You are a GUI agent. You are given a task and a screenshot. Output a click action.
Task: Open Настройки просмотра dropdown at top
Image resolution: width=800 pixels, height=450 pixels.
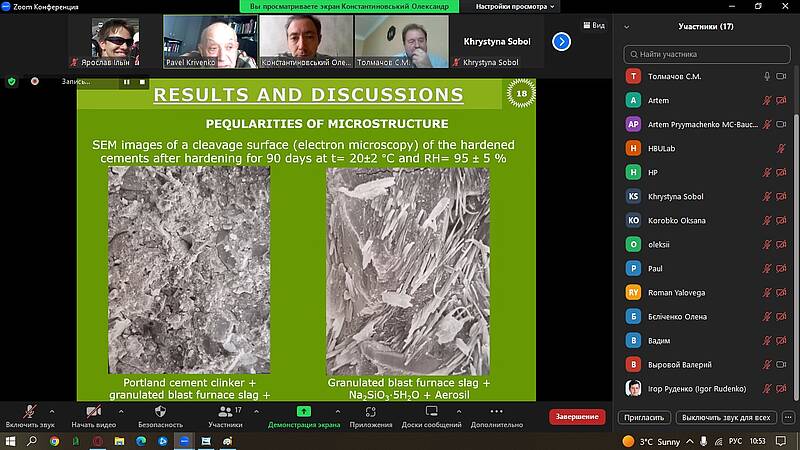(x=515, y=6)
